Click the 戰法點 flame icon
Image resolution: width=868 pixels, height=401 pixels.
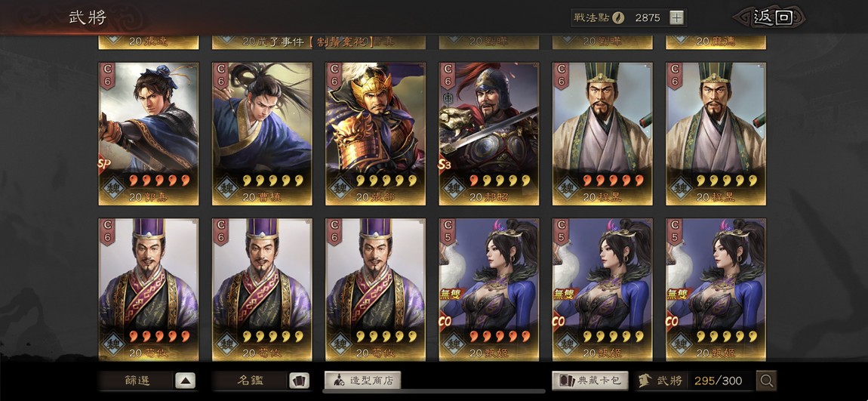pos(617,17)
